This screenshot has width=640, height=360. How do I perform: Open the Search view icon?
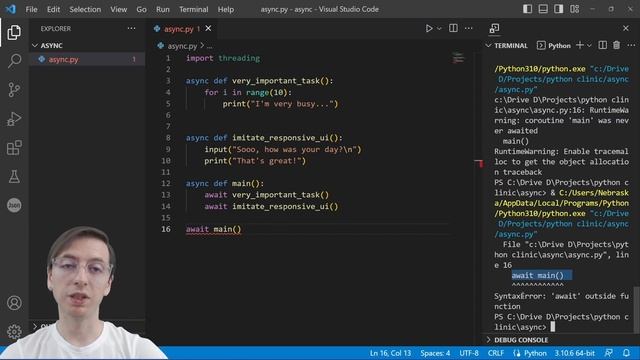pyautogui.click(x=14, y=61)
